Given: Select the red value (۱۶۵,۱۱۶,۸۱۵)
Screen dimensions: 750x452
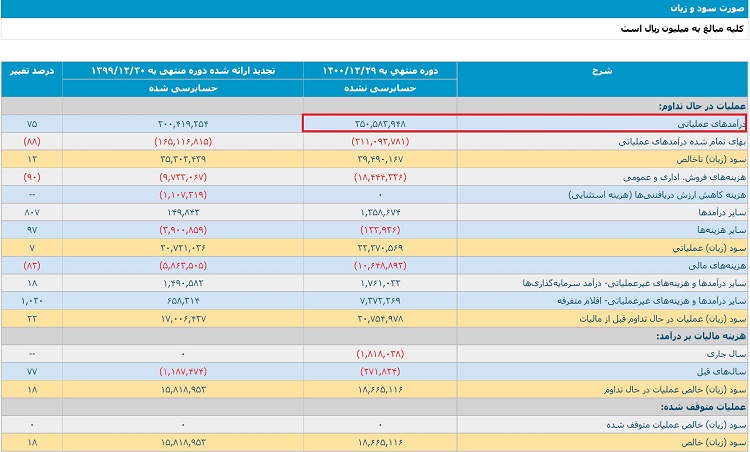Looking at the screenshot, I should (x=183, y=142).
